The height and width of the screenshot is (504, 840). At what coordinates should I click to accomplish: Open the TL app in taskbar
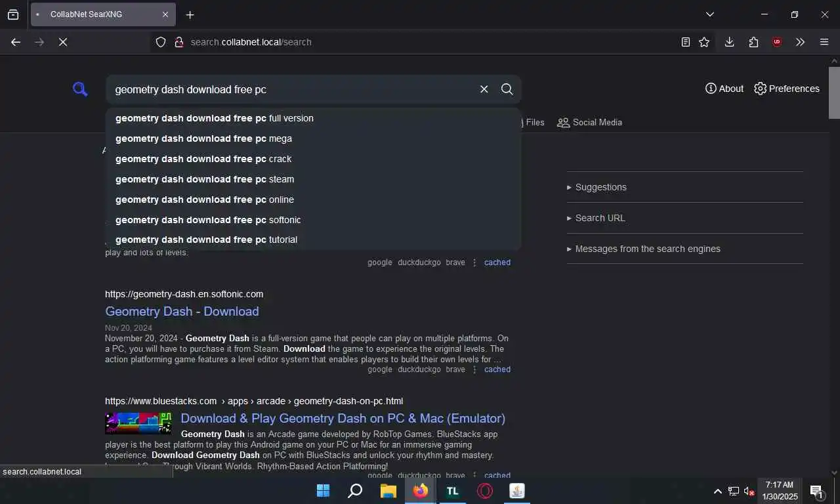point(452,491)
